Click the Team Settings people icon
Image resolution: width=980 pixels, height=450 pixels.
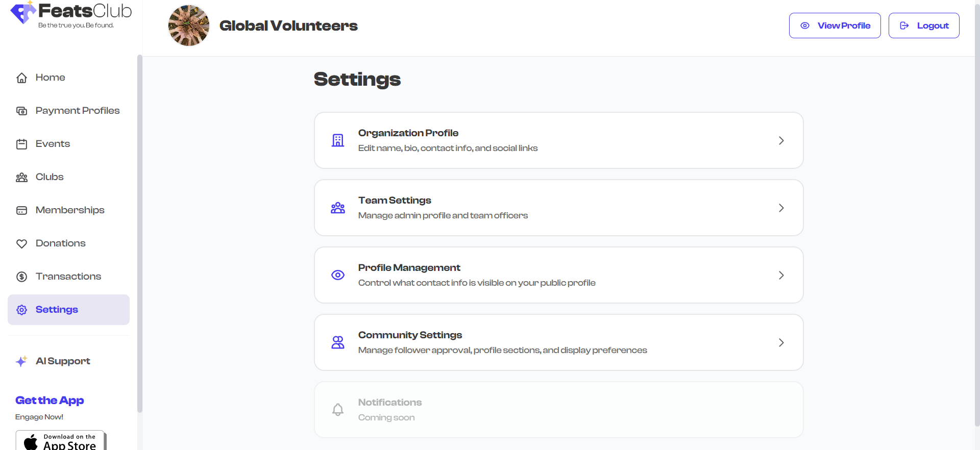338,208
